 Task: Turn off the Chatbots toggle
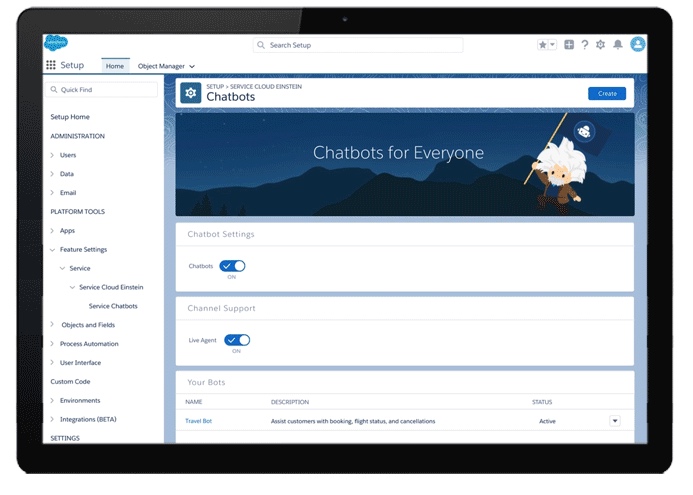pos(232,266)
